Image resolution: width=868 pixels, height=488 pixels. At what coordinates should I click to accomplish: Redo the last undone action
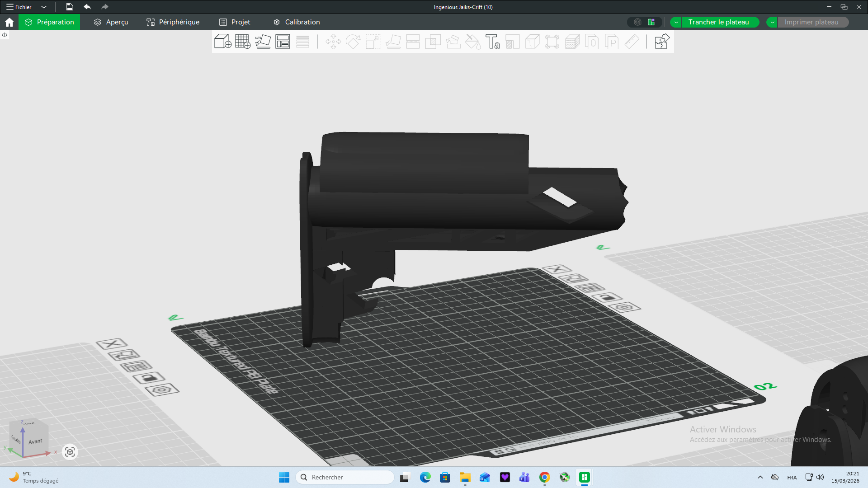point(105,7)
